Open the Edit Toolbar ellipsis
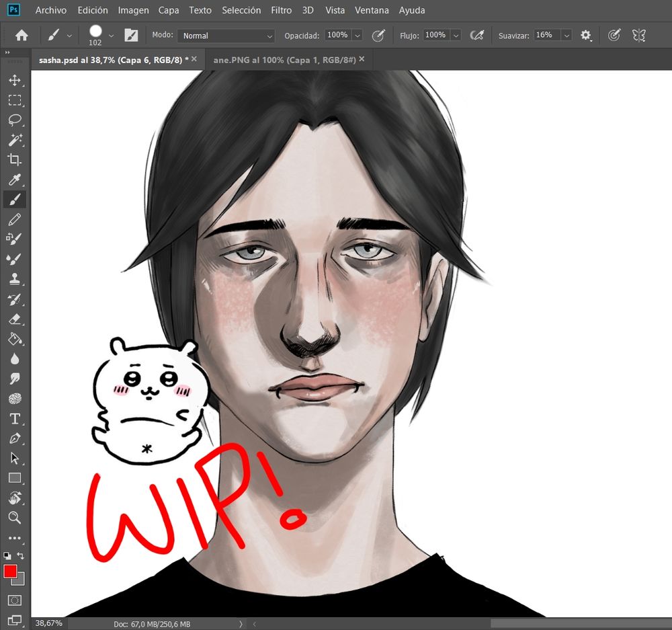Image resolution: width=672 pixels, height=630 pixels. click(x=15, y=538)
